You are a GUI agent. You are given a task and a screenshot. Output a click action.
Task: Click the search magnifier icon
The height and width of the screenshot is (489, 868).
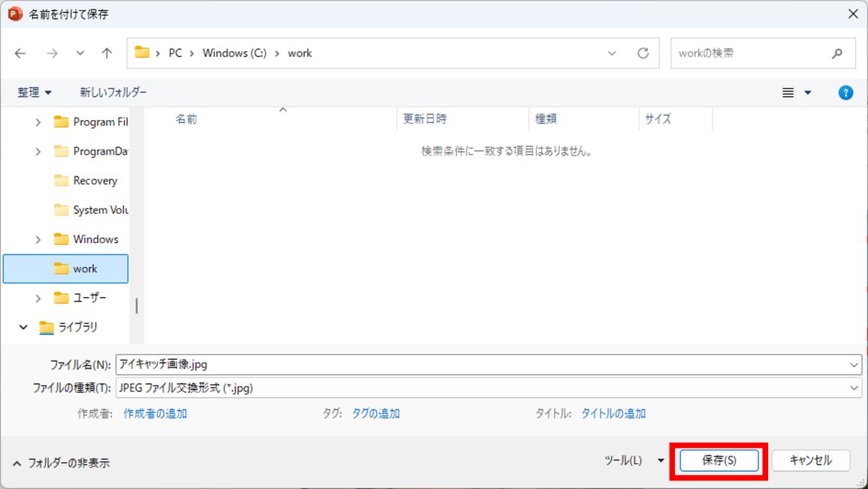tap(837, 54)
